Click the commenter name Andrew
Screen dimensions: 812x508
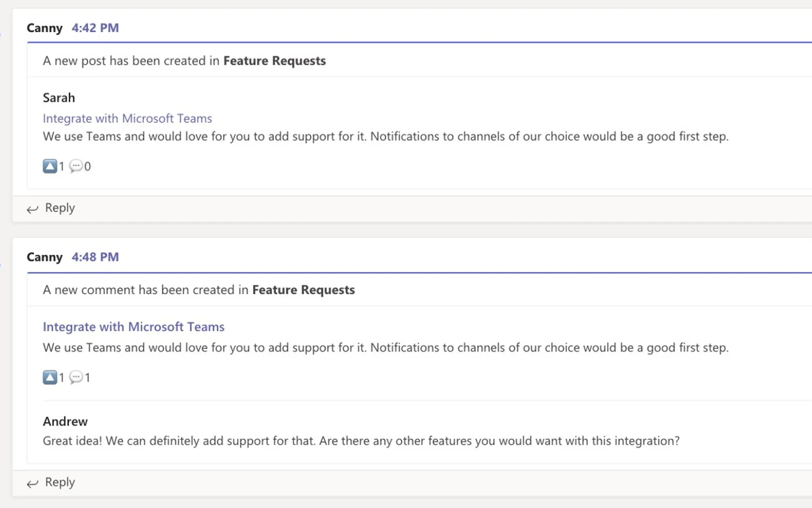65,421
